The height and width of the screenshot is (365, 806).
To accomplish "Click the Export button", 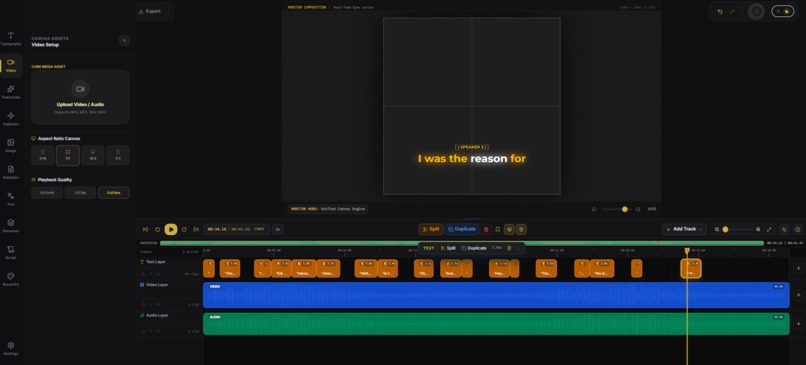I will (x=150, y=11).
